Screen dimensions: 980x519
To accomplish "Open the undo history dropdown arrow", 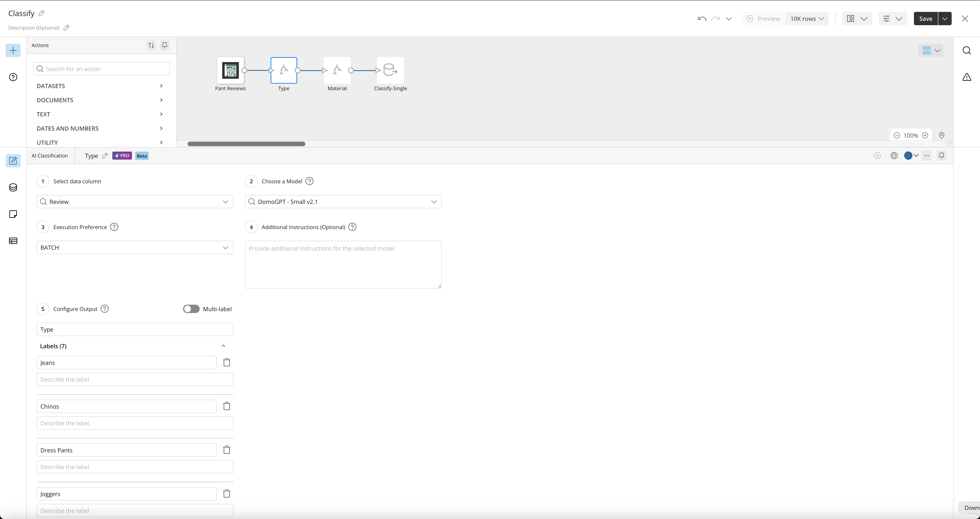I will point(729,19).
